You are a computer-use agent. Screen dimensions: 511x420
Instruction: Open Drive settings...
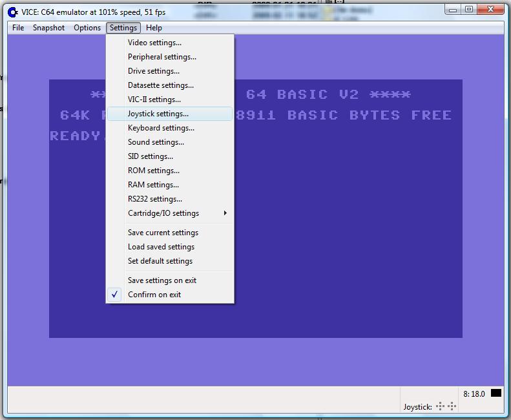pyautogui.click(x=170, y=71)
